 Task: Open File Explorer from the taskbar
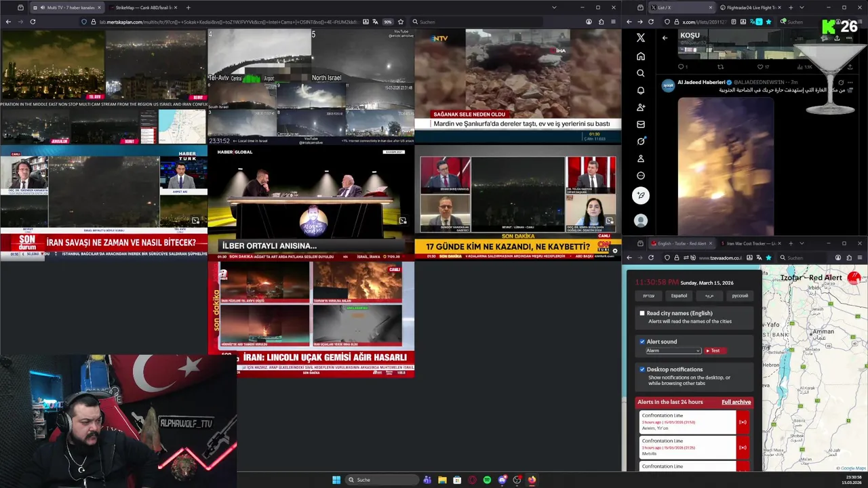tap(442, 480)
